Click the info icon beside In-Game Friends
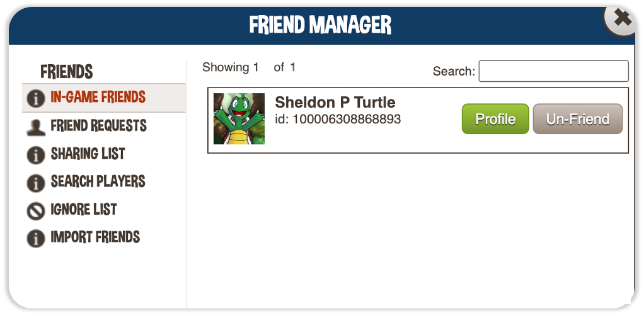Image resolution: width=644 pixels, height=316 pixels. (x=36, y=98)
